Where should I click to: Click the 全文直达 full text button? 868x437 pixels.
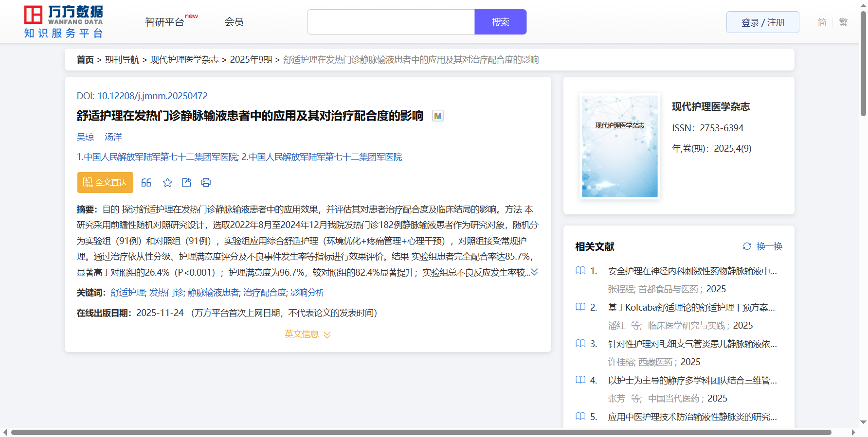105,183
